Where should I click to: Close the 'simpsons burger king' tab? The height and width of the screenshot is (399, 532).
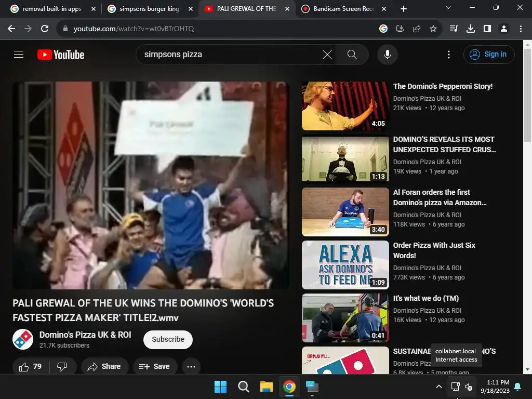pos(191,9)
